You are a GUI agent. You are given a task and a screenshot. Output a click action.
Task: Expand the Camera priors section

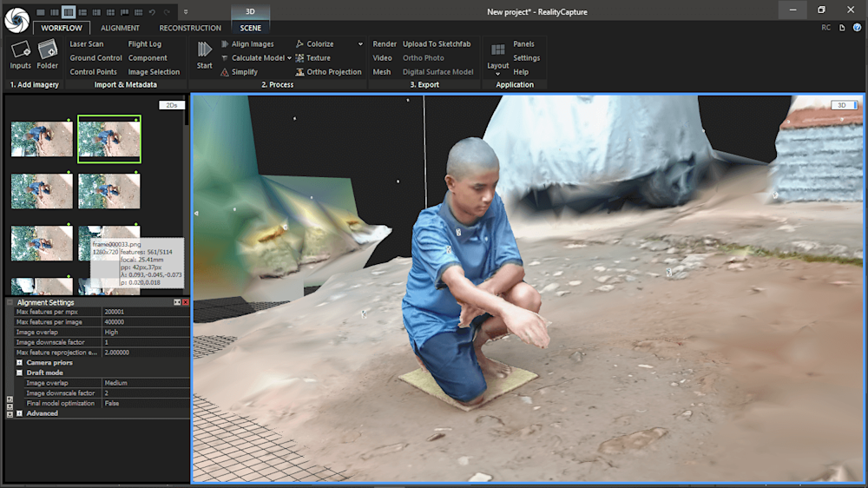(x=19, y=362)
